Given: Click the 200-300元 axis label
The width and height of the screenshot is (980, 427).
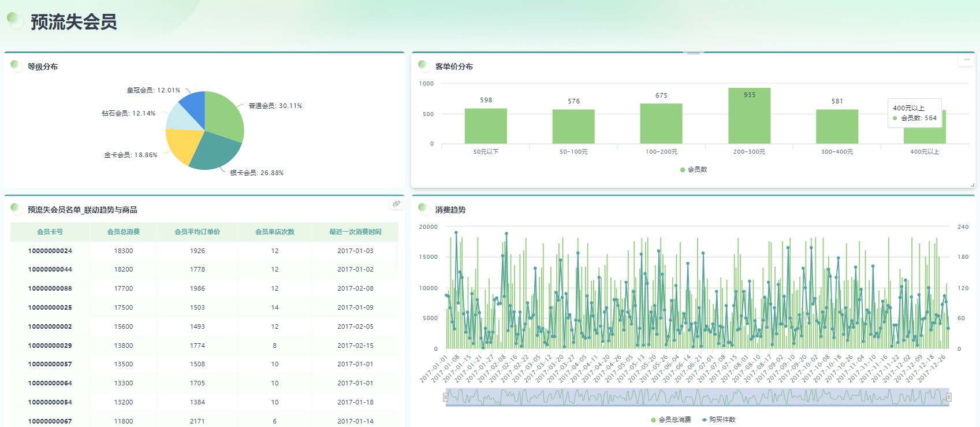Looking at the screenshot, I should [x=749, y=152].
